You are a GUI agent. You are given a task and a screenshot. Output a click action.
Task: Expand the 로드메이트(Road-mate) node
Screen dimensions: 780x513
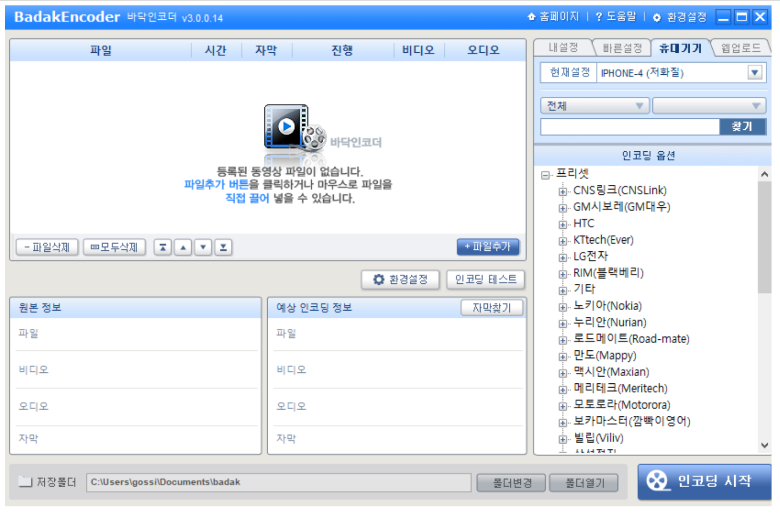click(x=563, y=340)
